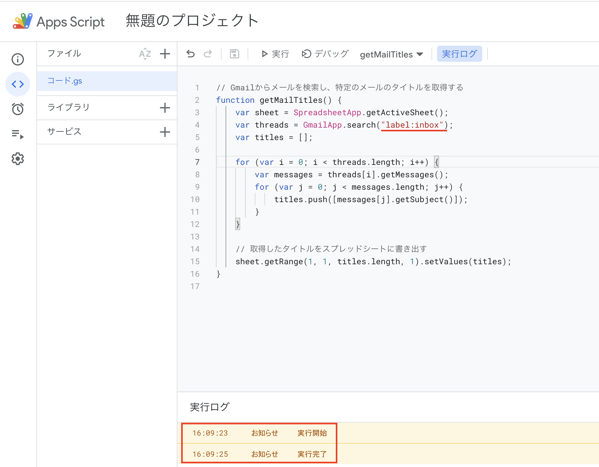Start debugging with デバッグ button

(325, 54)
